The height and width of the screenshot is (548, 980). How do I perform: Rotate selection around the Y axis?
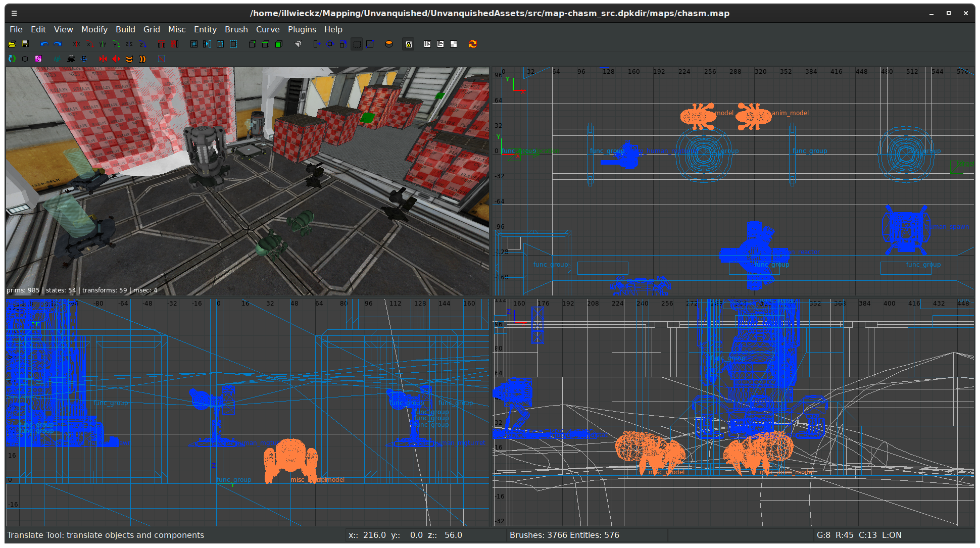(x=116, y=44)
